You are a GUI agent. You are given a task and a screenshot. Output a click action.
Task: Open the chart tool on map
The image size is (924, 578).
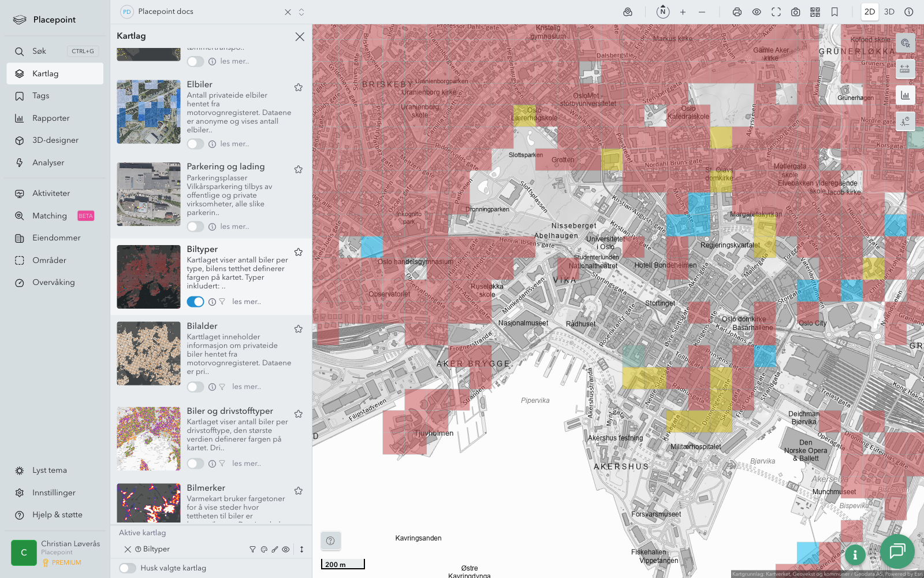tap(905, 95)
